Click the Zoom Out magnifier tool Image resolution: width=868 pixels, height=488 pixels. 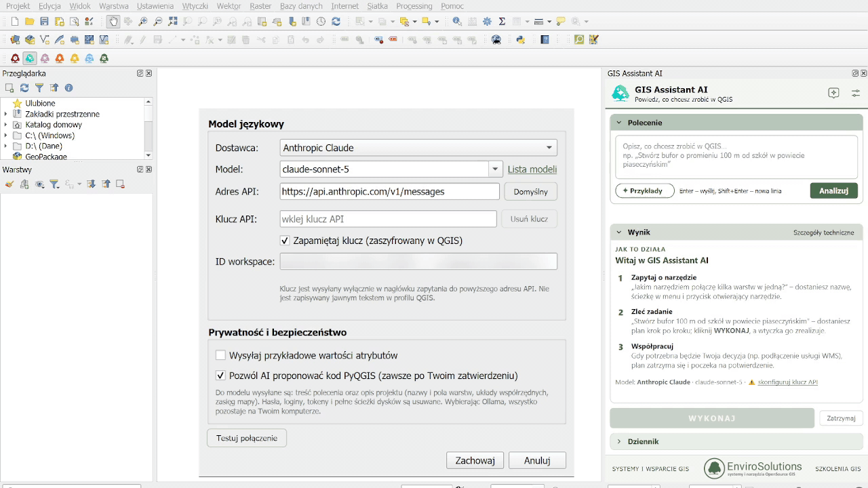click(158, 22)
